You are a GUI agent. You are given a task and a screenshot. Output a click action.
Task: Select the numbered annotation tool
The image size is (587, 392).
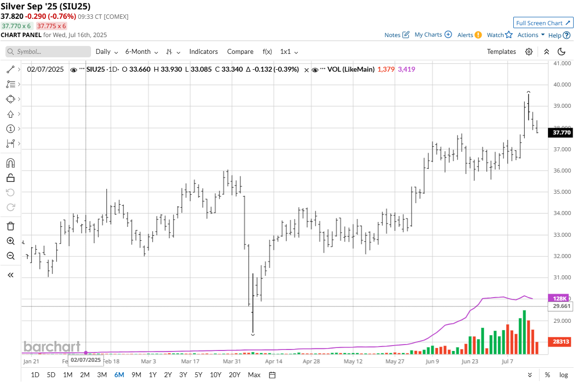click(x=10, y=129)
